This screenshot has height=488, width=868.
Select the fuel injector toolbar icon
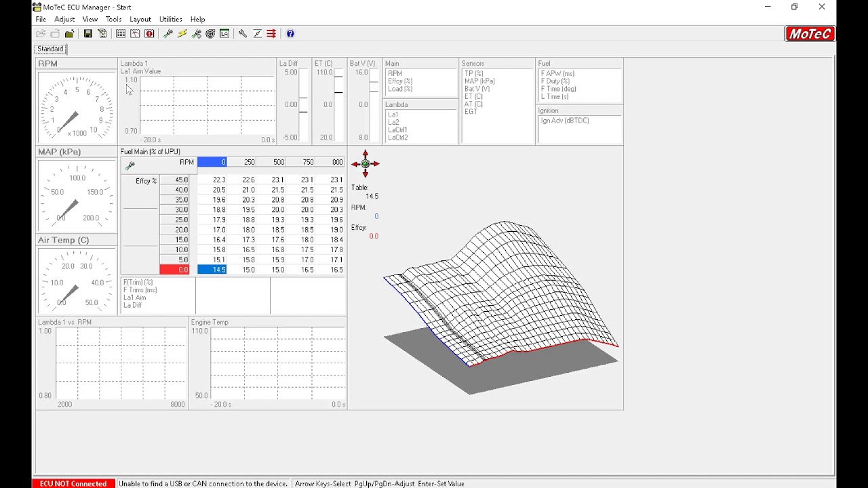click(168, 33)
